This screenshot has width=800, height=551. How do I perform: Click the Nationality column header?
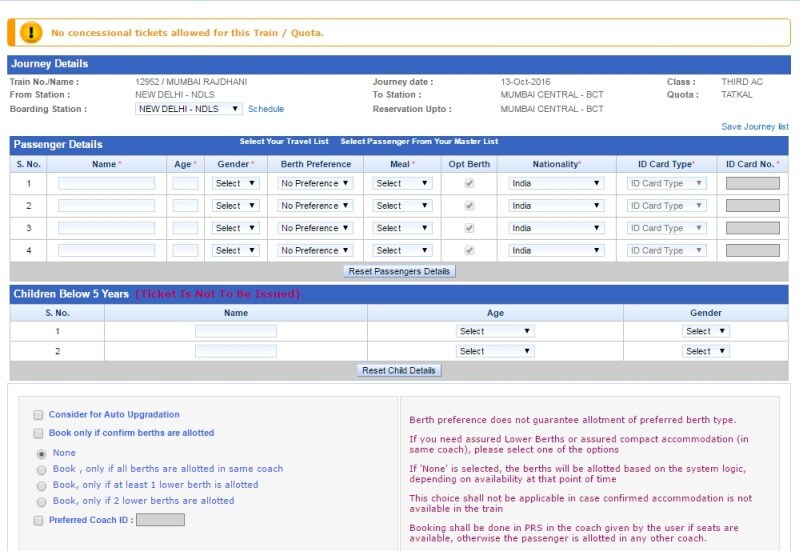click(x=557, y=164)
